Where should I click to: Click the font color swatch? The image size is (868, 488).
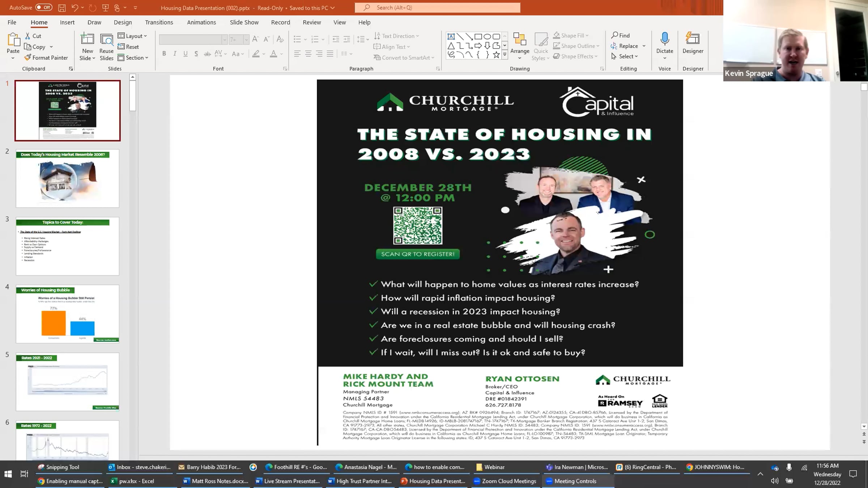[273, 54]
